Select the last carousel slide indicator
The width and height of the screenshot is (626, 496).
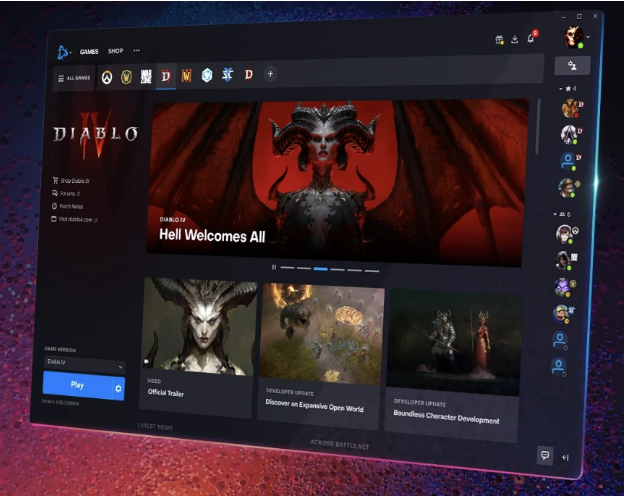coord(372,271)
